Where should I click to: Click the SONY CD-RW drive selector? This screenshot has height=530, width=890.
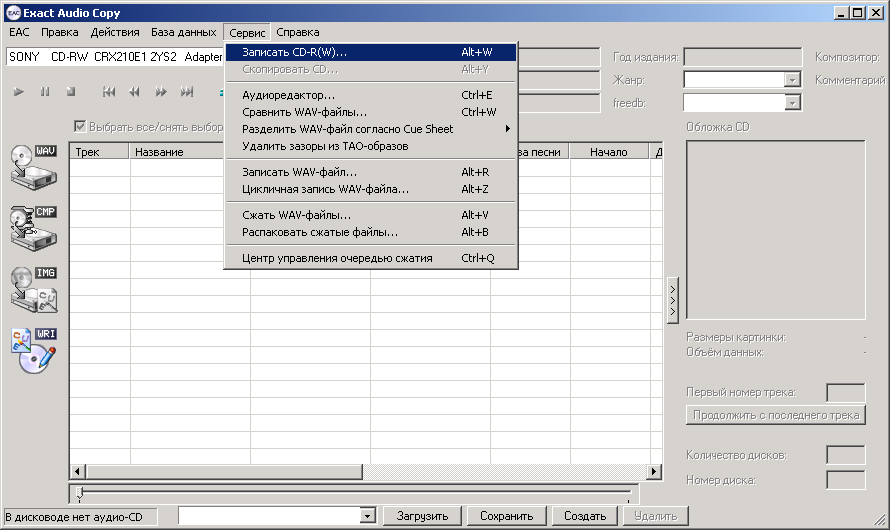pos(115,57)
